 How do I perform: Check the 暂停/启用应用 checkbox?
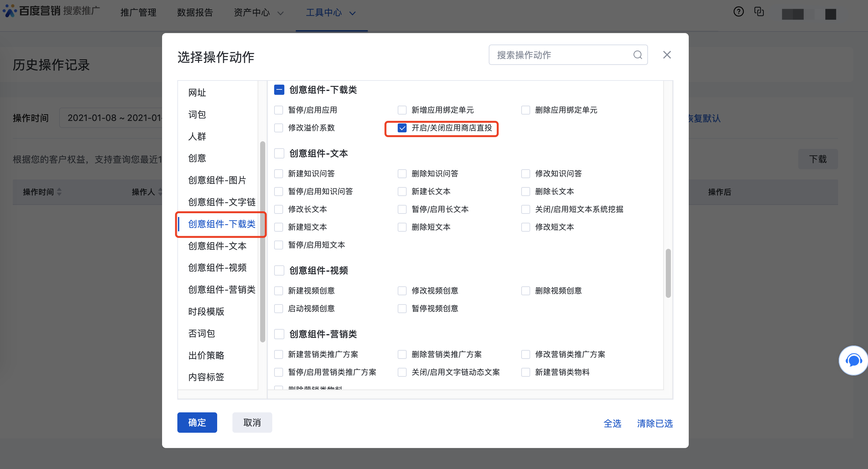pyautogui.click(x=279, y=110)
